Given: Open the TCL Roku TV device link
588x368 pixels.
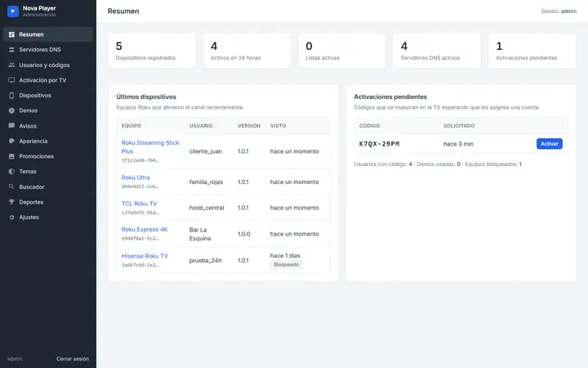Looking at the screenshot, I should (139, 204).
